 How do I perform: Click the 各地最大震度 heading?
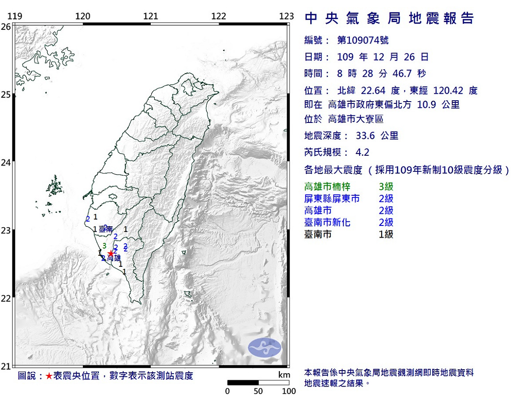pyautogui.click(x=334, y=170)
